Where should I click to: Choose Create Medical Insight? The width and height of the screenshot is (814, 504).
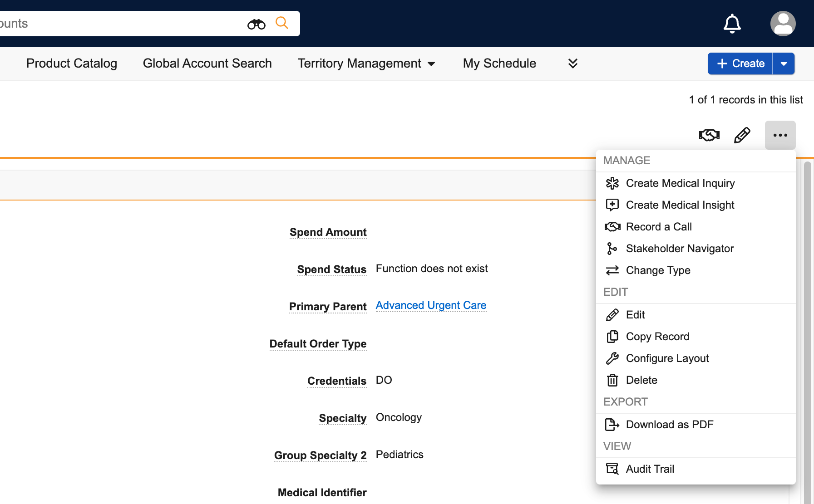pyautogui.click(x=680, y=205)
